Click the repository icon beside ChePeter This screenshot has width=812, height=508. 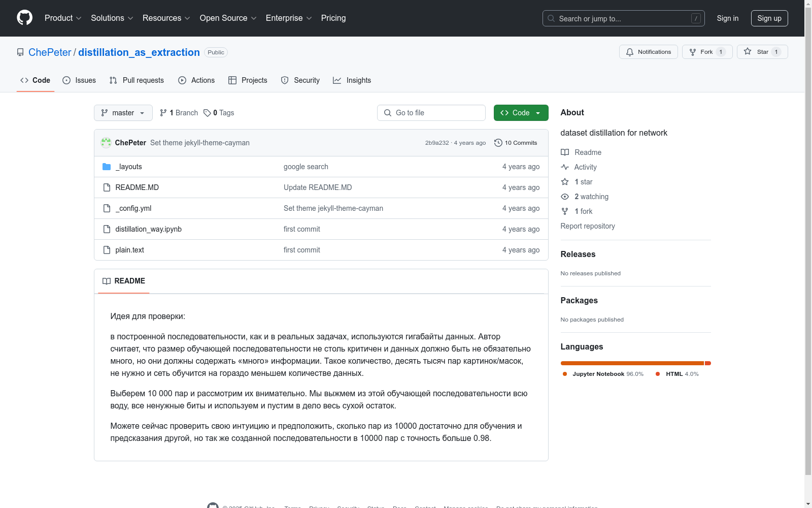point(20,52)
